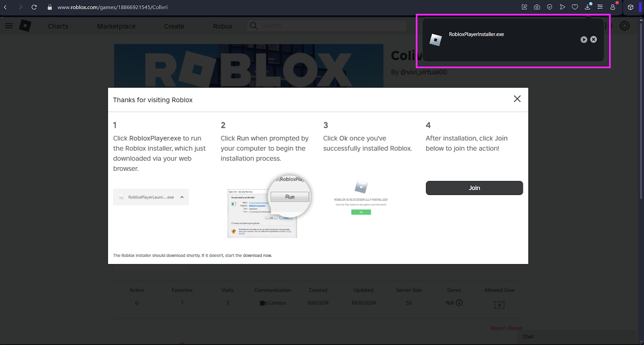Click the '10/10/2024' Updated value
644x345 pixels.
point(363,303)
